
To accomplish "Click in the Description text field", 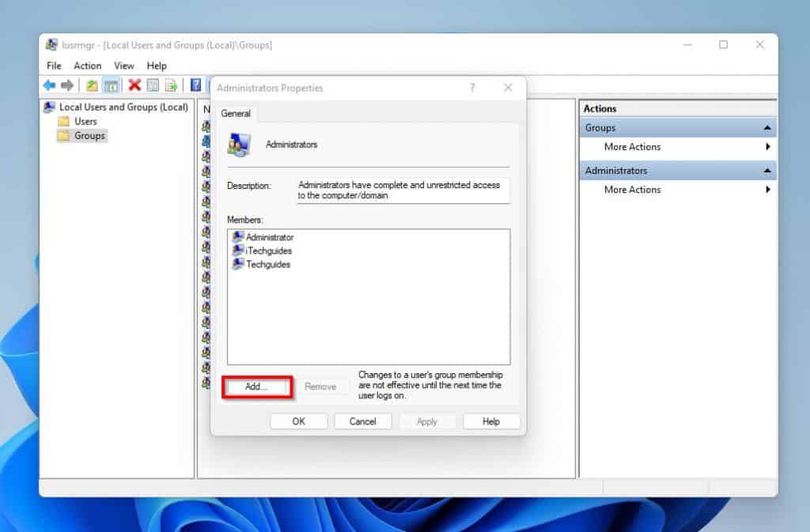I will pos(403,191).
